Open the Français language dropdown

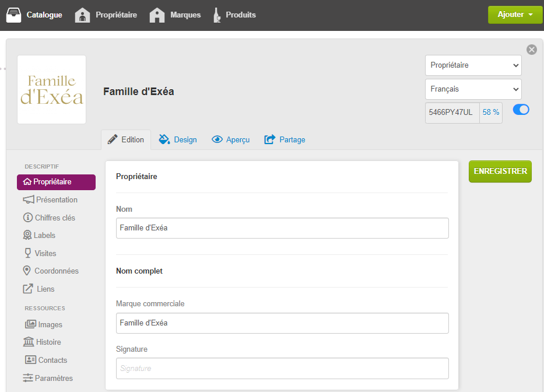coord(473,89)
